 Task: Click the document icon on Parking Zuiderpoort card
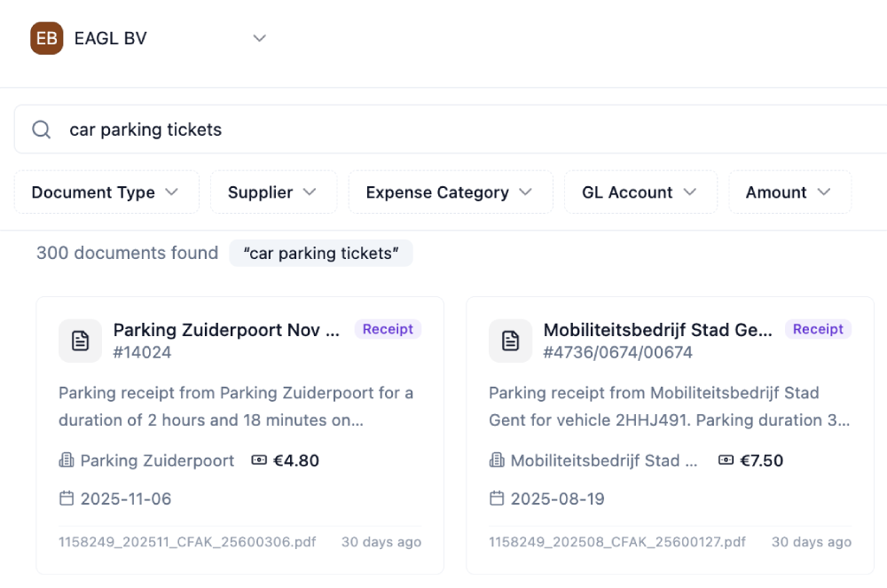click(80, 341)
